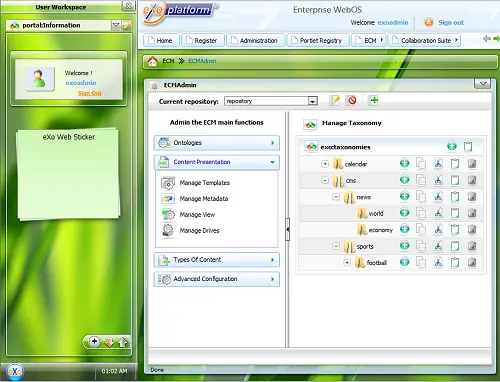Collapse the left panel with splitter arrow
This screenshot has height=382, width=500.
287,229
